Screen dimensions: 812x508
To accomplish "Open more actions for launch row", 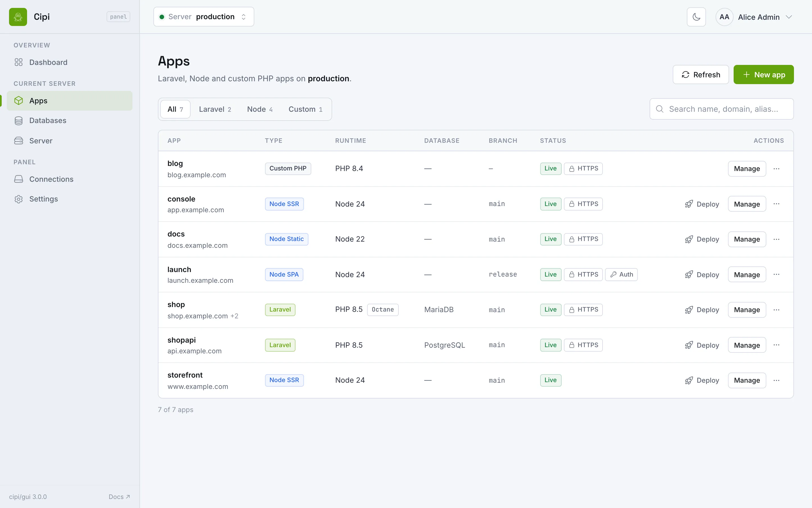I will click(776, 275).
